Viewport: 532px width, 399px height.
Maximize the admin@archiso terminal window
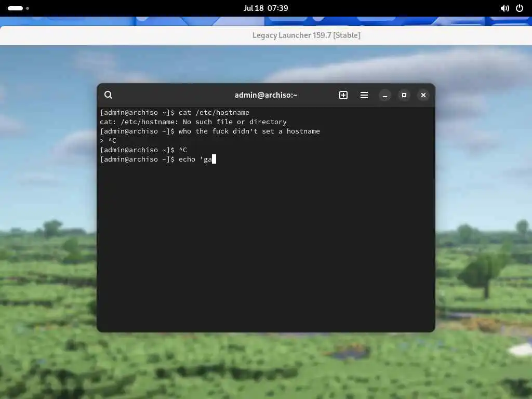(404, 96)
